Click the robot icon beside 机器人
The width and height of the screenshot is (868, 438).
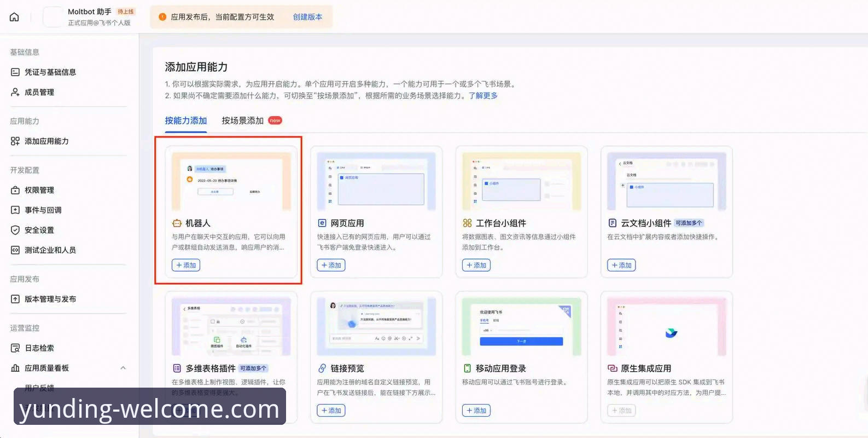coord(177,223)
